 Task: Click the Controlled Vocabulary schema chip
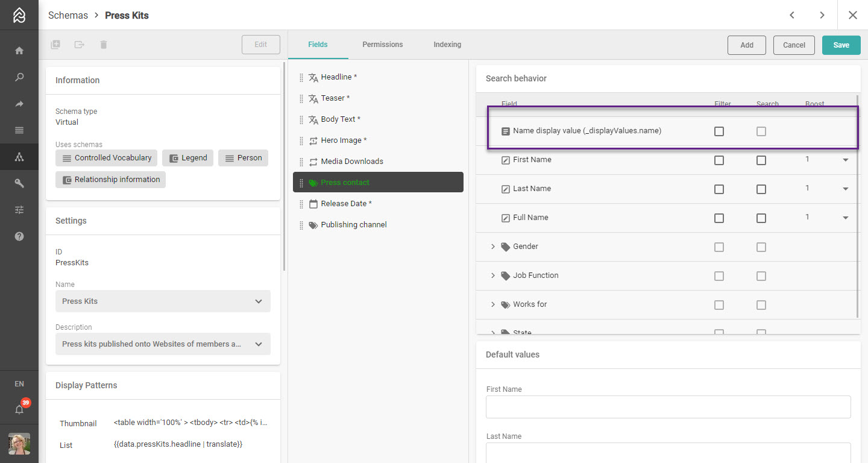coord(107,158)
